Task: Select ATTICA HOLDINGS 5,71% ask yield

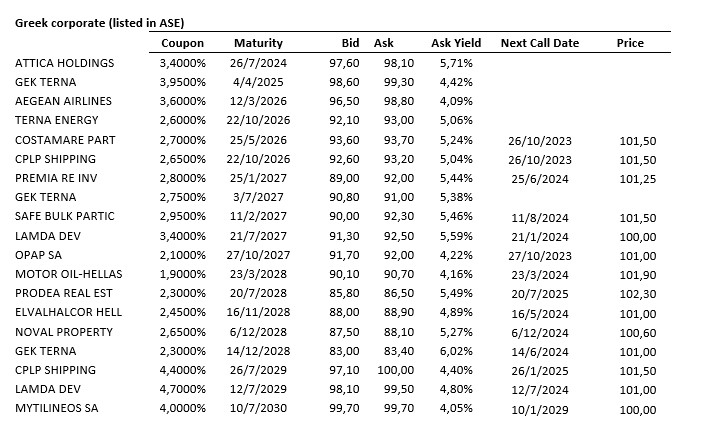Action: tap(458, 63)
